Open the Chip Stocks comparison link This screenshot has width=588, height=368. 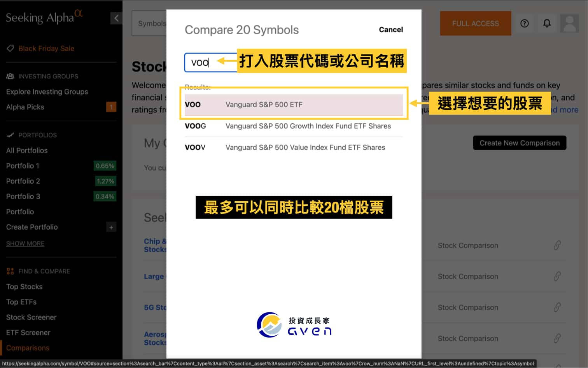155,245
